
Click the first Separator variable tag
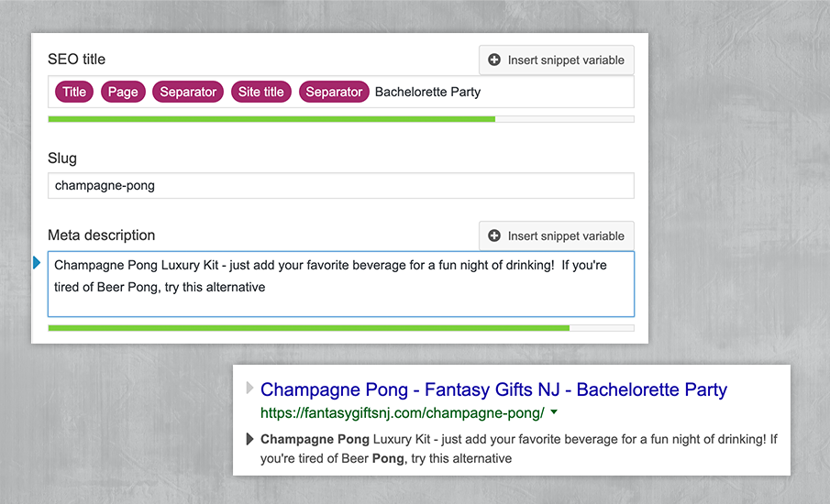click(x=188, y=92)
